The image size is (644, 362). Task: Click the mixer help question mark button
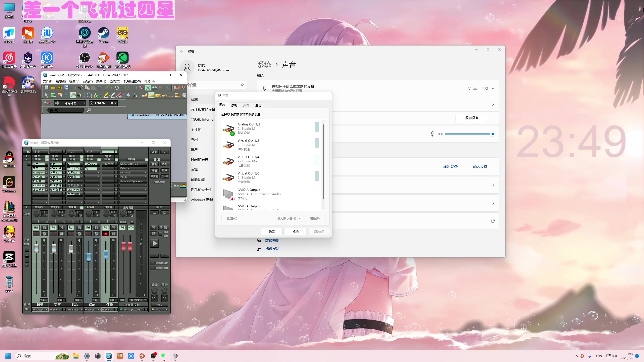coord(165,152)
